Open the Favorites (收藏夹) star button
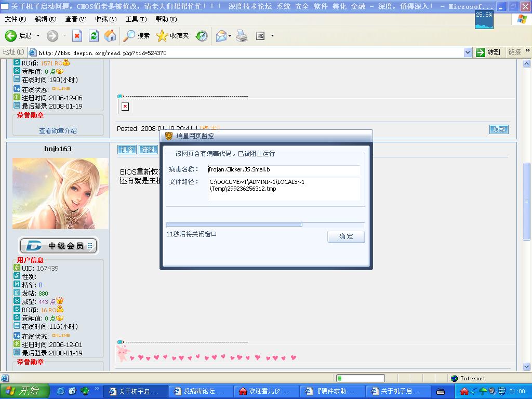 pyautogui.click(x=172, y=36)
